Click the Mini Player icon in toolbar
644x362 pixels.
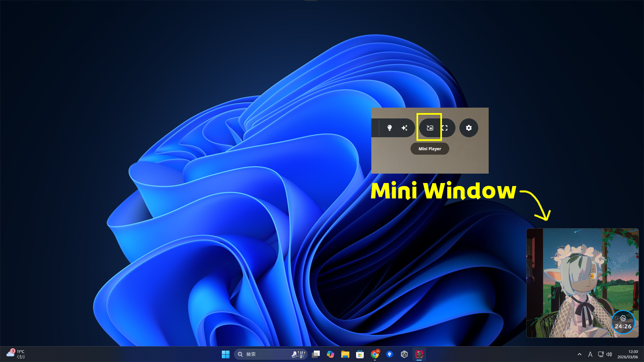pos(430,128)
